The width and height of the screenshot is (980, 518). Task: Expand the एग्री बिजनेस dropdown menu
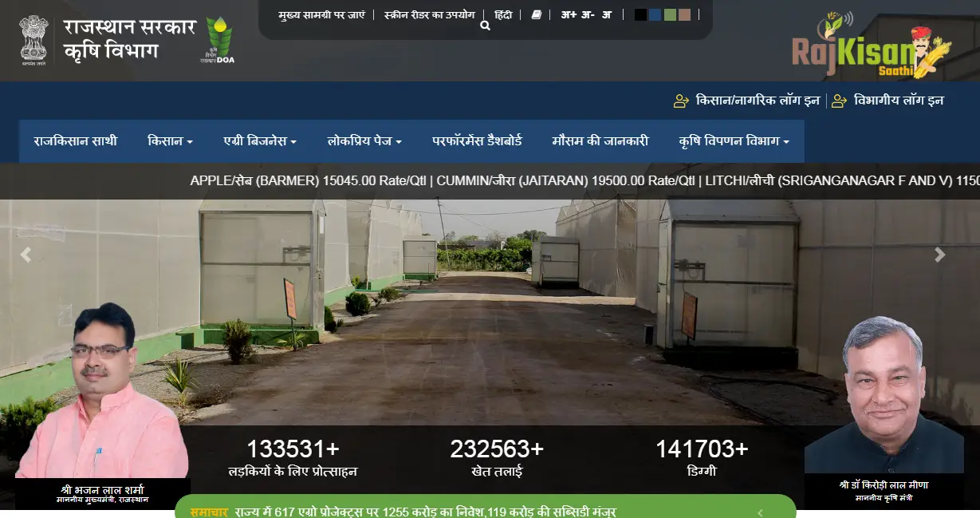(x=260, y=141)
